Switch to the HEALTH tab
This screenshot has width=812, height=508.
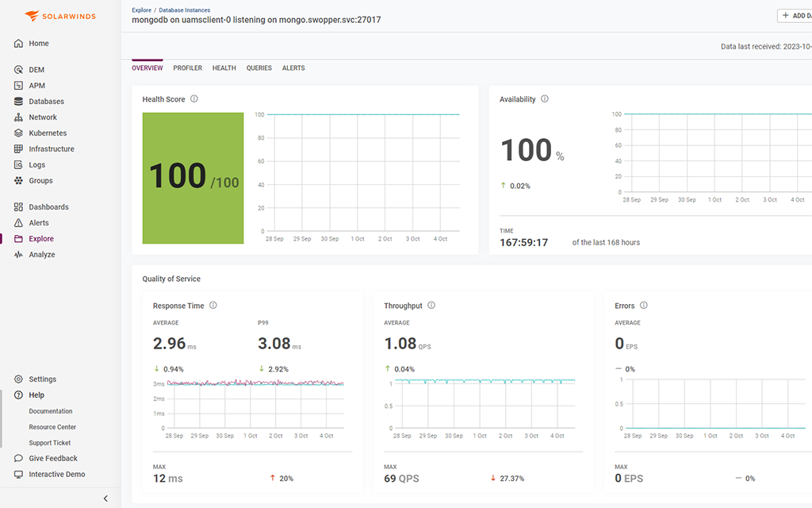coord(224,68)
